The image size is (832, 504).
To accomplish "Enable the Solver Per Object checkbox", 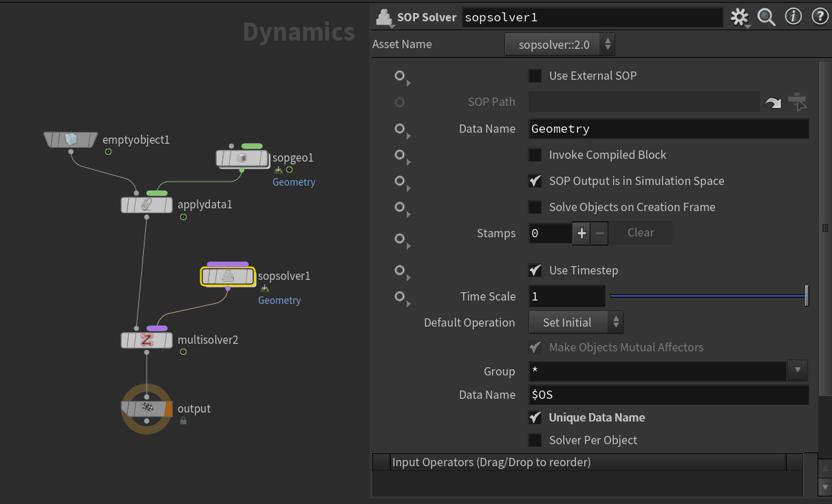I will 535,440.
